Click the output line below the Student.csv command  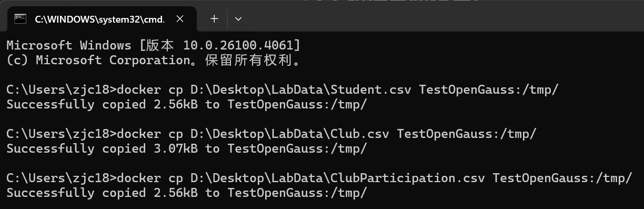(x=187, y=104)
